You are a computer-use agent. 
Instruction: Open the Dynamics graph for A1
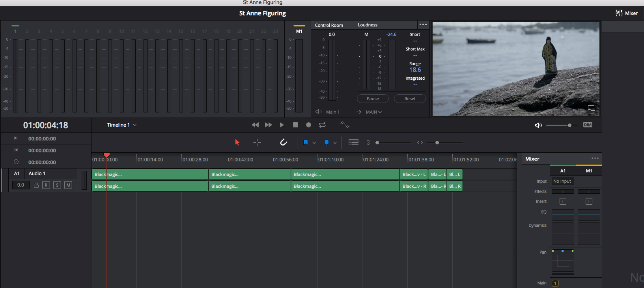[563, 234]
